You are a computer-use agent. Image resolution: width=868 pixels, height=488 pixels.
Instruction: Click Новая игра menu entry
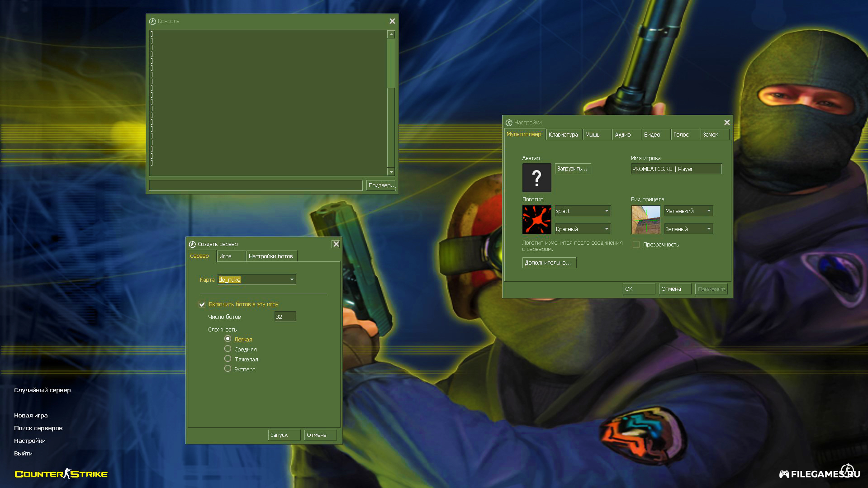[x=31, y=416]
